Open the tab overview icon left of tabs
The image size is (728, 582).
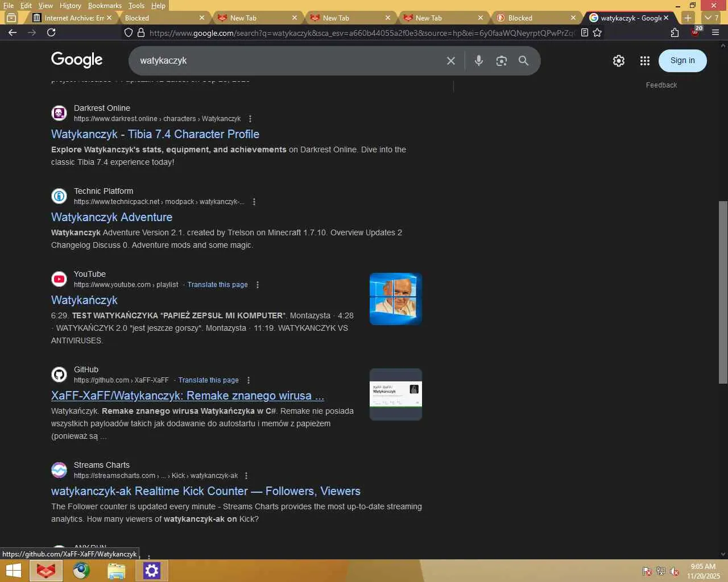click(11, 18)
